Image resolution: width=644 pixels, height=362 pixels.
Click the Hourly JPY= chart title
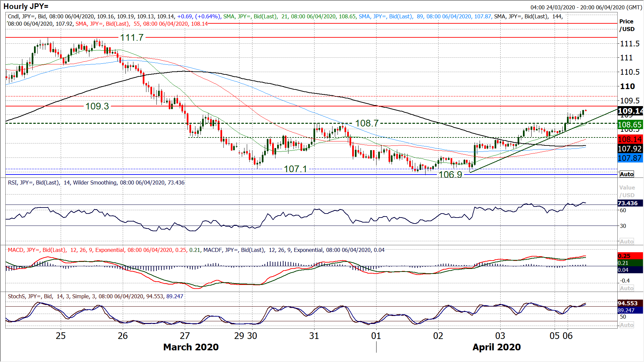(26, 6)
